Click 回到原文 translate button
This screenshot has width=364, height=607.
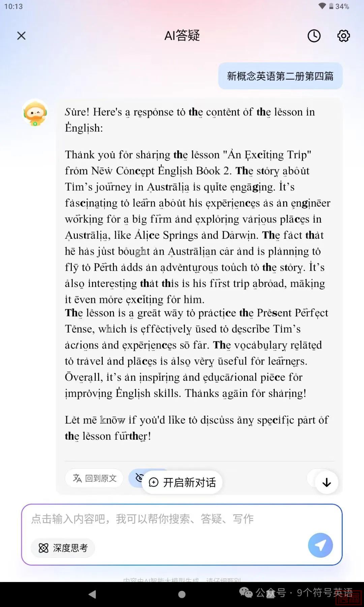click(94, 478)
